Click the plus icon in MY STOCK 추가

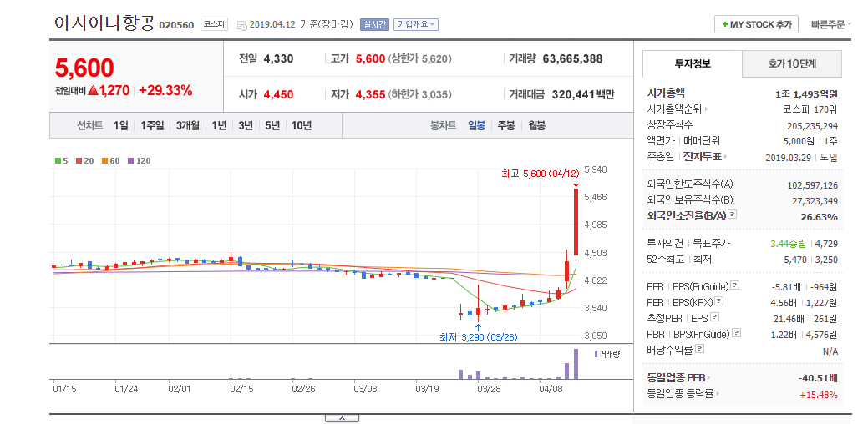point(724,24)
